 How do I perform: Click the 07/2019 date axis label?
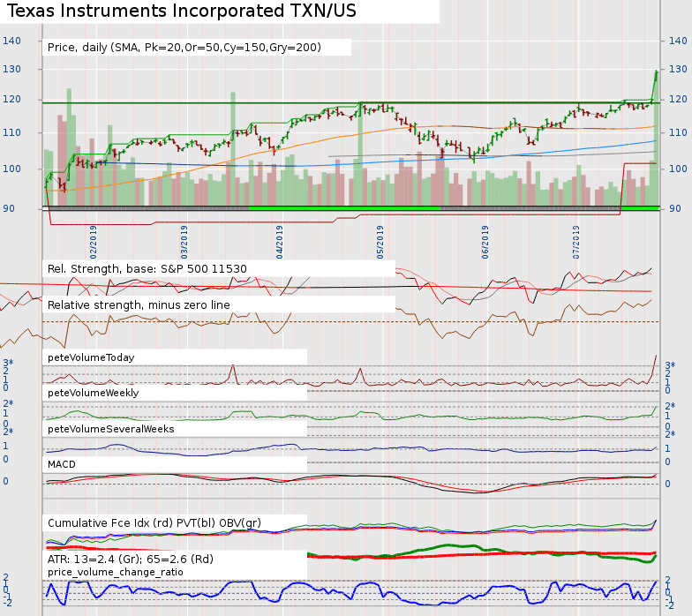(x=575, y=242)
